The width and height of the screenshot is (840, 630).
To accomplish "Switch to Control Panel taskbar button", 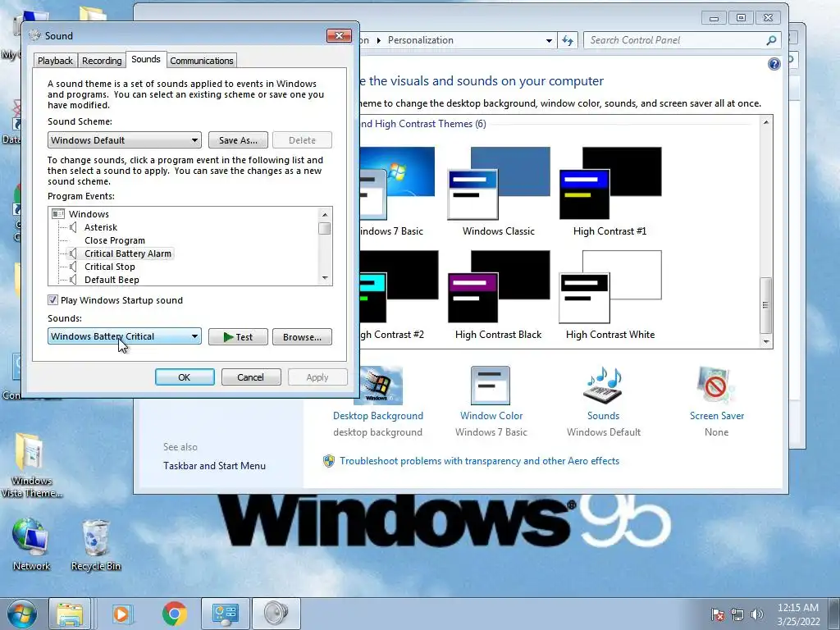I will click(225, 614).
